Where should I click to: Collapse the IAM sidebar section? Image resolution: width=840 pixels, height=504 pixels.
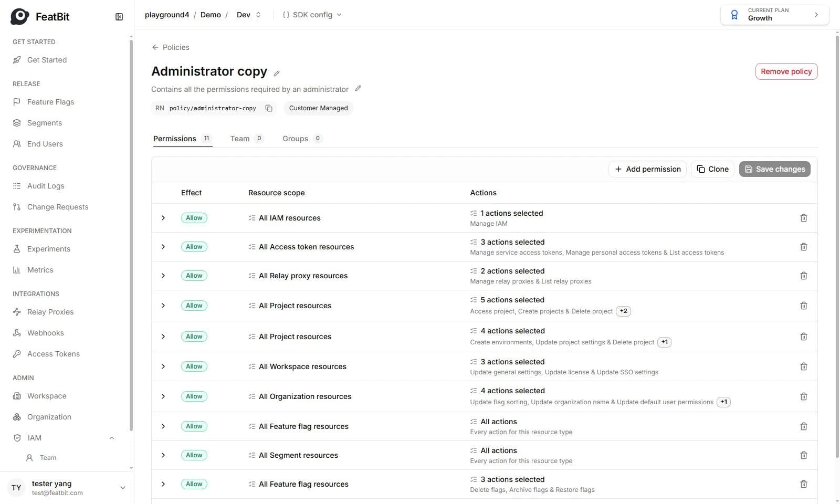coord(112,438)
